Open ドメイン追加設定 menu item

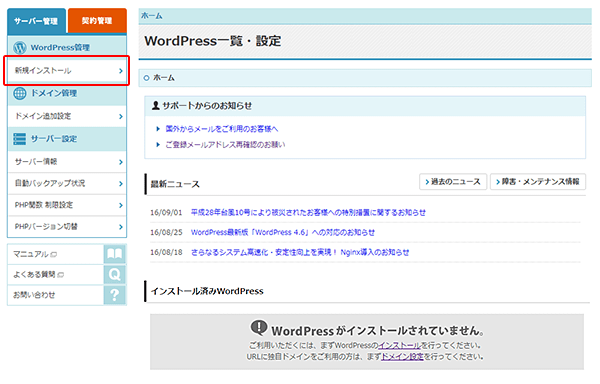point(67,116)
